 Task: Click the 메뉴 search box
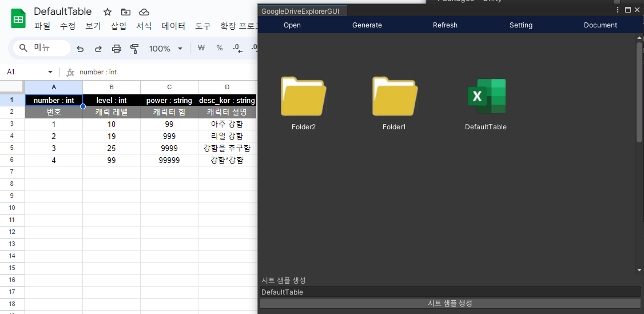(x=42, y=48)
